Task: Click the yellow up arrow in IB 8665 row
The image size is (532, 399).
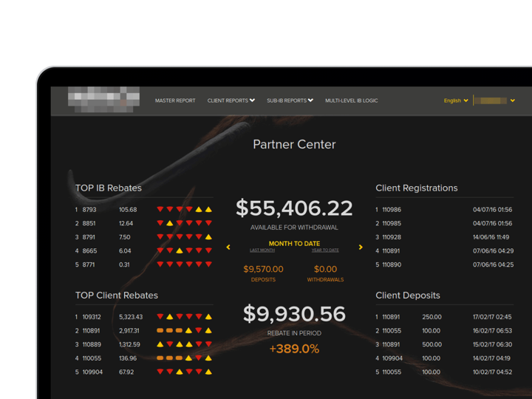Action: pyautogui.click(x=180, y=250)
